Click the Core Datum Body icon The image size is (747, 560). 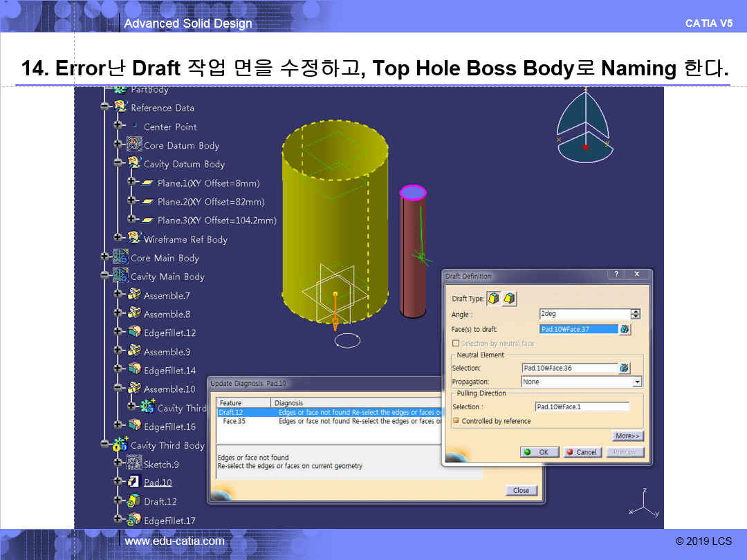point(133,145)
